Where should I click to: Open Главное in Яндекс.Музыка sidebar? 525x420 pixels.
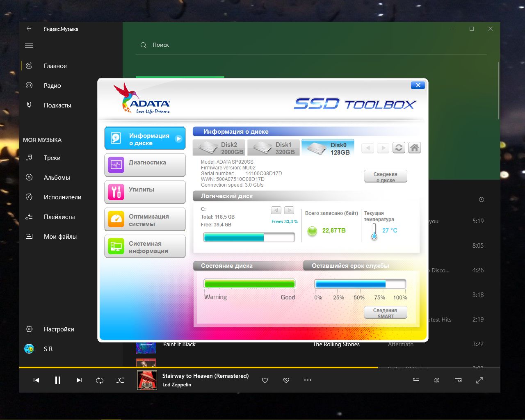pos(71,66)
